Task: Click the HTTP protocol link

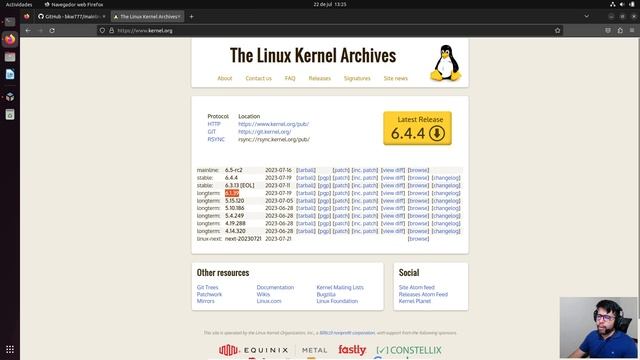Action: (x=214, y=124)
